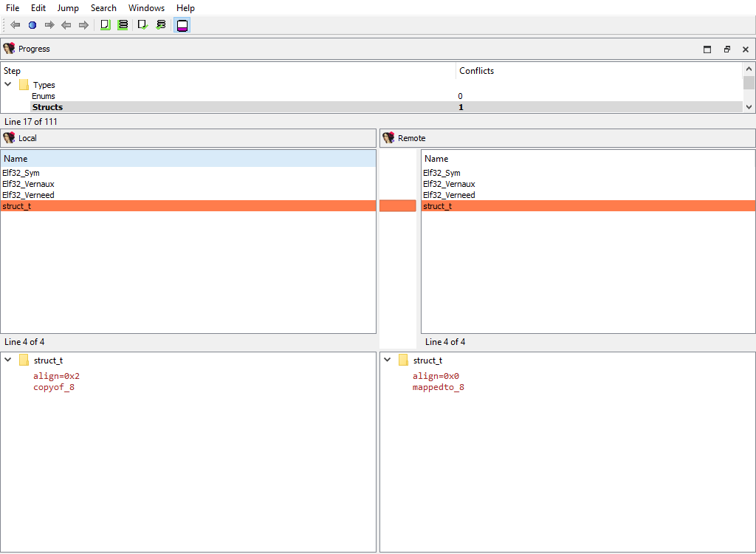756x554 pixels.
Task: Select the Enums step in Progress
Action: click(44, 96)
